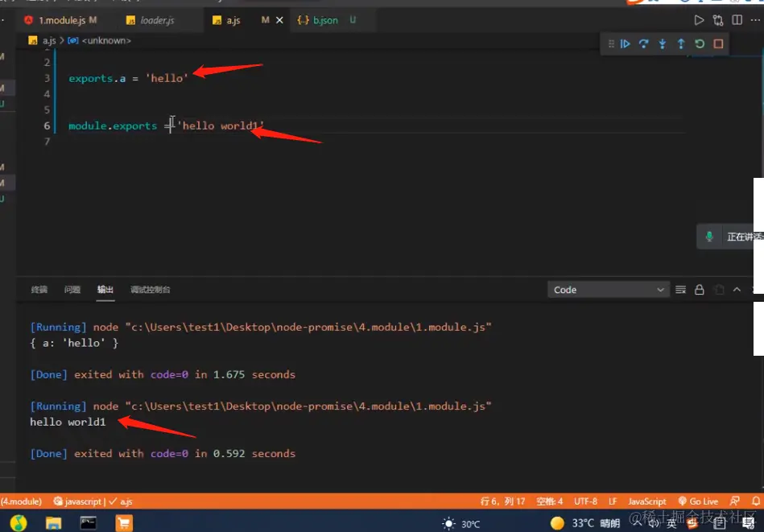764x532 pixels.
Task: Clear the output panel
Action: click(681, 290)
